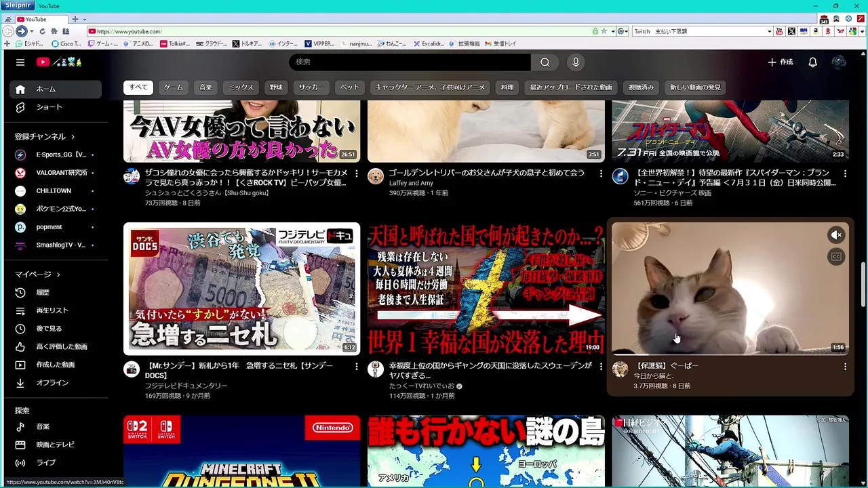
Task: Select the 野球 filter chip
Action: coord(276,87)
